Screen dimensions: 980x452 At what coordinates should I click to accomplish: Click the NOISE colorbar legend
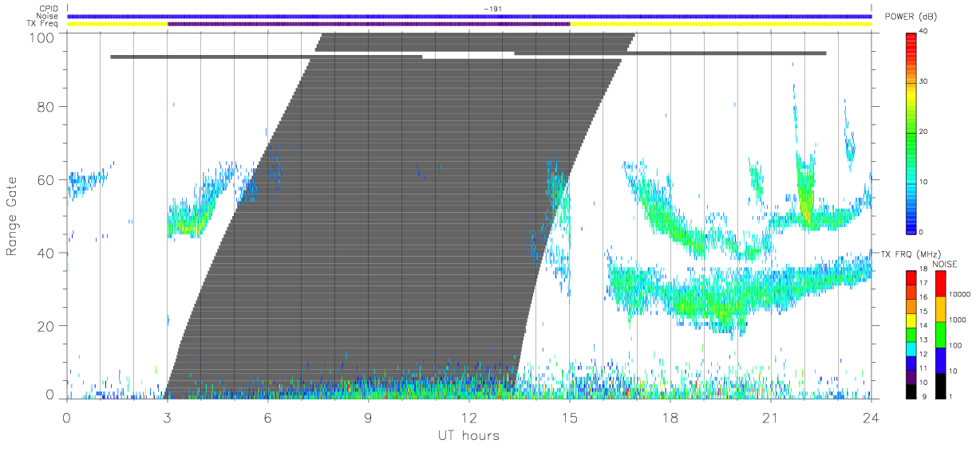(940, 333)
